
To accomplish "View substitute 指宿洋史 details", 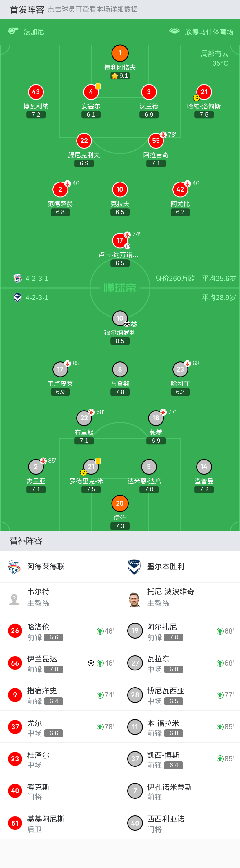I will point(60,695).
